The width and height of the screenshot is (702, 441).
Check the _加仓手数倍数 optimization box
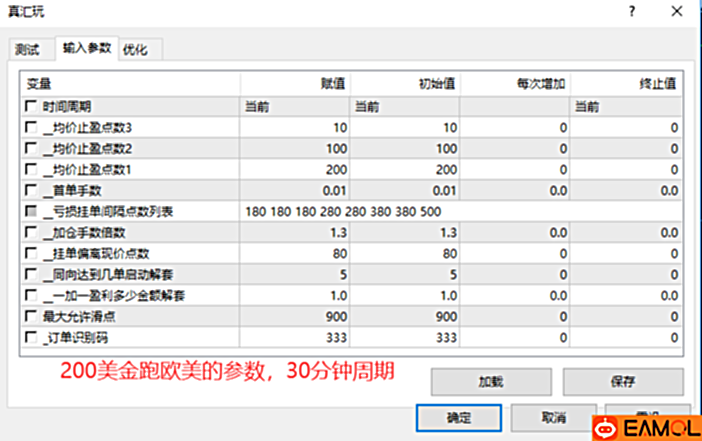coord(29,232)
